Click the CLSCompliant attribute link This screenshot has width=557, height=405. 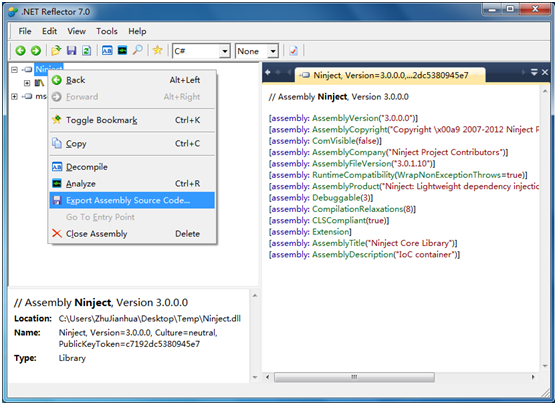tap(339, 221)
